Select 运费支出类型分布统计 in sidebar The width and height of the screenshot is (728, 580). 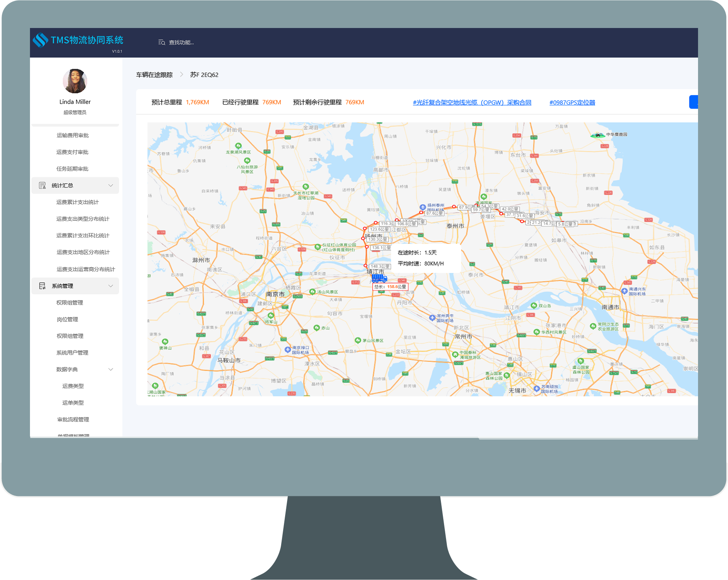click(83, 219)
